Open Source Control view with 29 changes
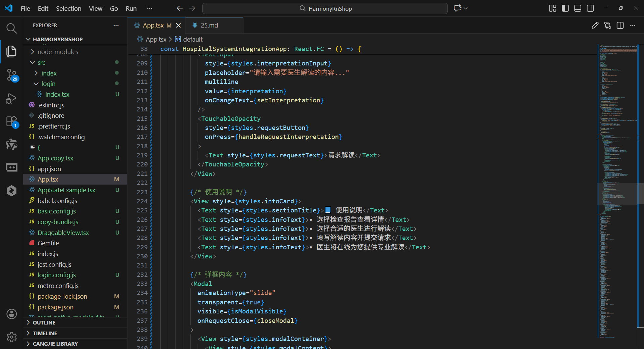The height and width of the screenshot is (349, 644). [12, 75]
